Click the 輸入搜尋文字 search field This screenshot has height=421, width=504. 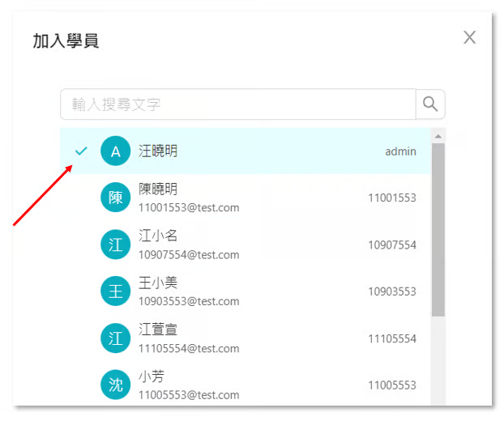point(237,104)
